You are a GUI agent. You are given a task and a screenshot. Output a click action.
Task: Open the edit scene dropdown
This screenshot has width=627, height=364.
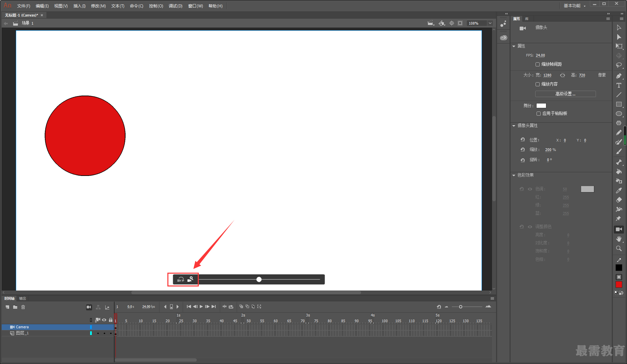coord(431,23)
